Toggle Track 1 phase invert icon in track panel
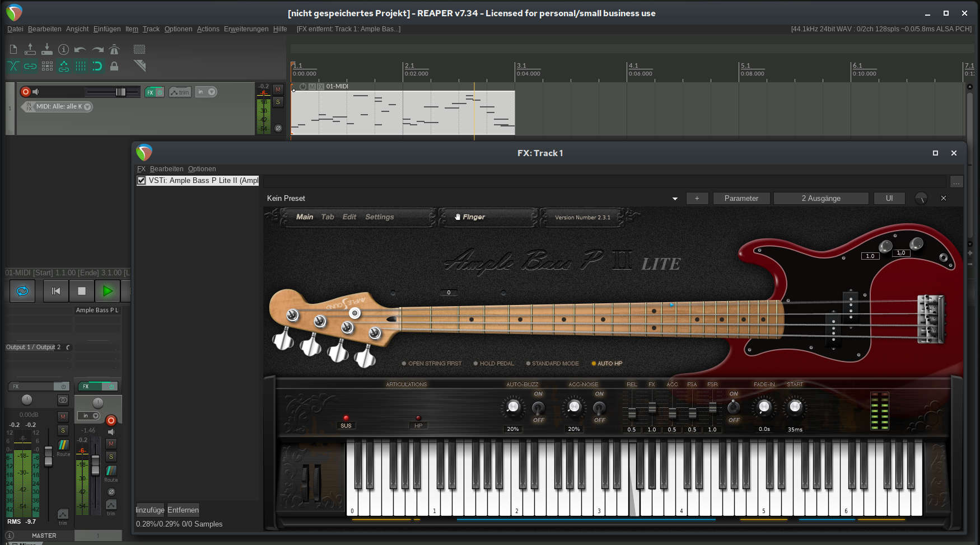This screenshot has height=545, width=980. point(278,128)
